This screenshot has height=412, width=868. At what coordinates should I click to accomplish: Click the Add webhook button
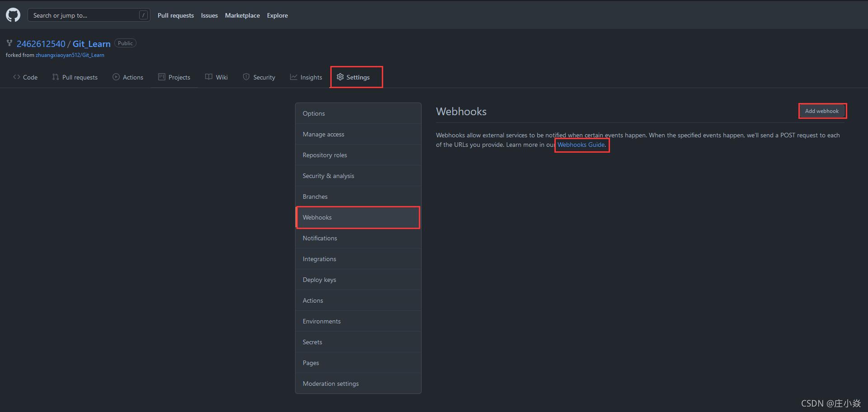click(822, 111)
